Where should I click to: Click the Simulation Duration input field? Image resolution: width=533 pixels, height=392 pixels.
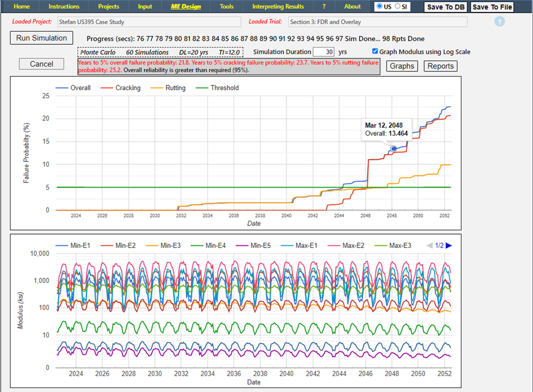(x=324, y=52)
